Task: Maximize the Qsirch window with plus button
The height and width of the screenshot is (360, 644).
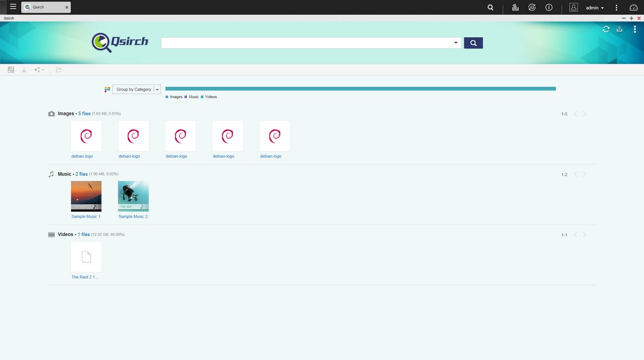Action: tap(631, 18)
